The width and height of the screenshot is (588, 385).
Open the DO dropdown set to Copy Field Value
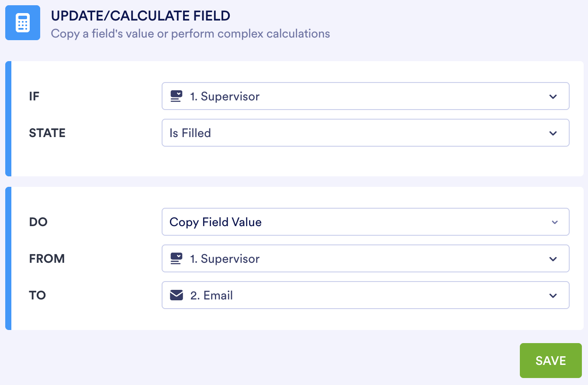[x=366, y=222]
